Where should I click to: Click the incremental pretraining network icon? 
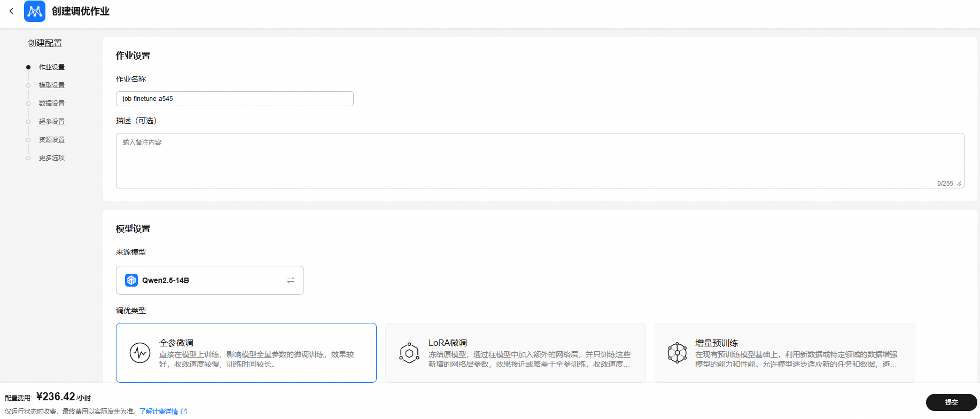click(x=677, y=353)
